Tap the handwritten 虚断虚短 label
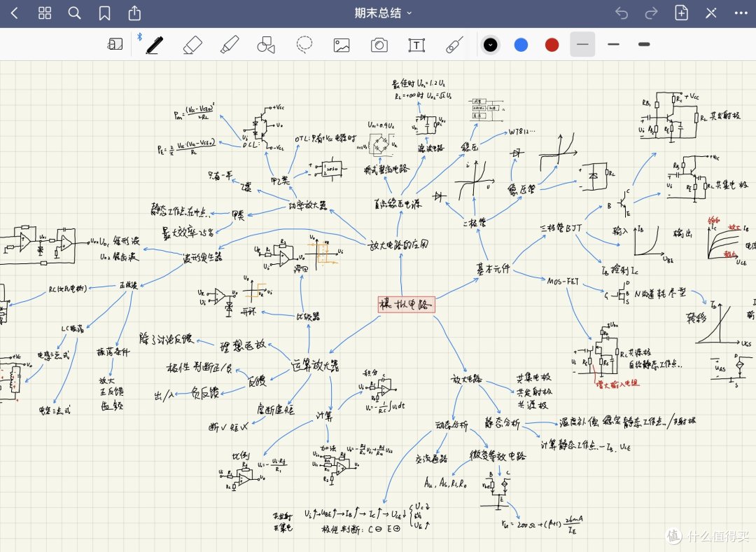This screenshot has width=756, height=552. (x=275, y=410)
